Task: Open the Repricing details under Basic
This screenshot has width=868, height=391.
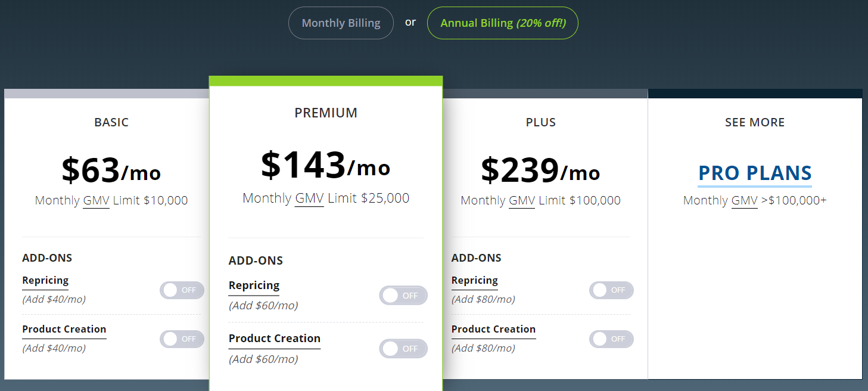Action: click(x=45, y=280)
